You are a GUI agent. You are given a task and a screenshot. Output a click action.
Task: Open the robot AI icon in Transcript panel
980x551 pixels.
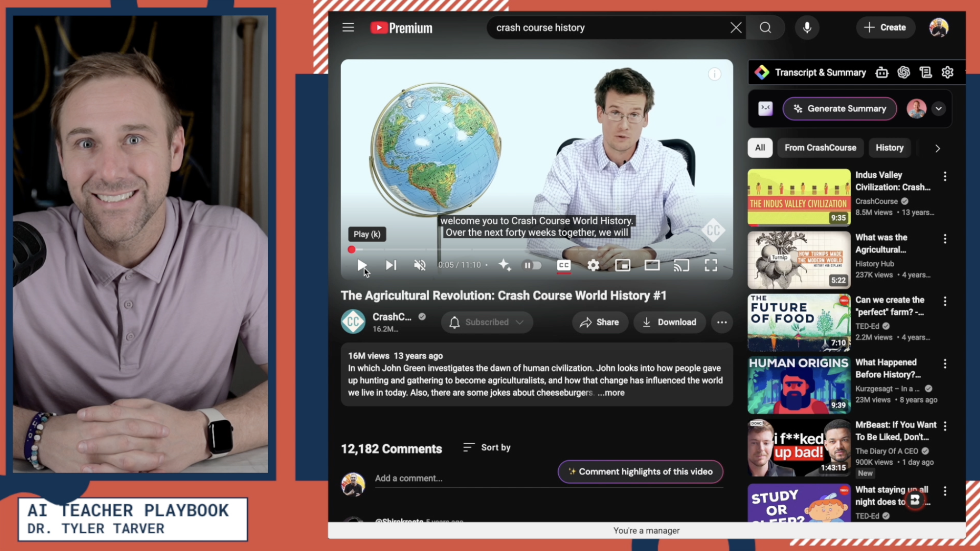point(882,73)
